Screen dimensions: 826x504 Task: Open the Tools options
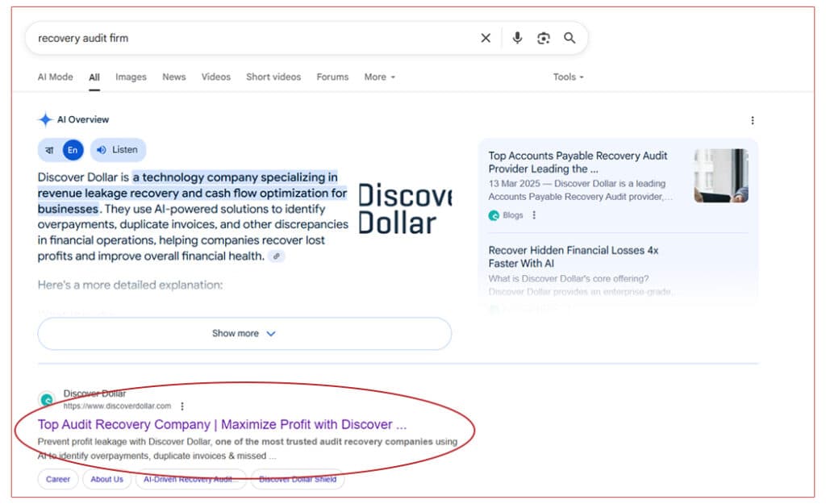(x=568, y=77)
